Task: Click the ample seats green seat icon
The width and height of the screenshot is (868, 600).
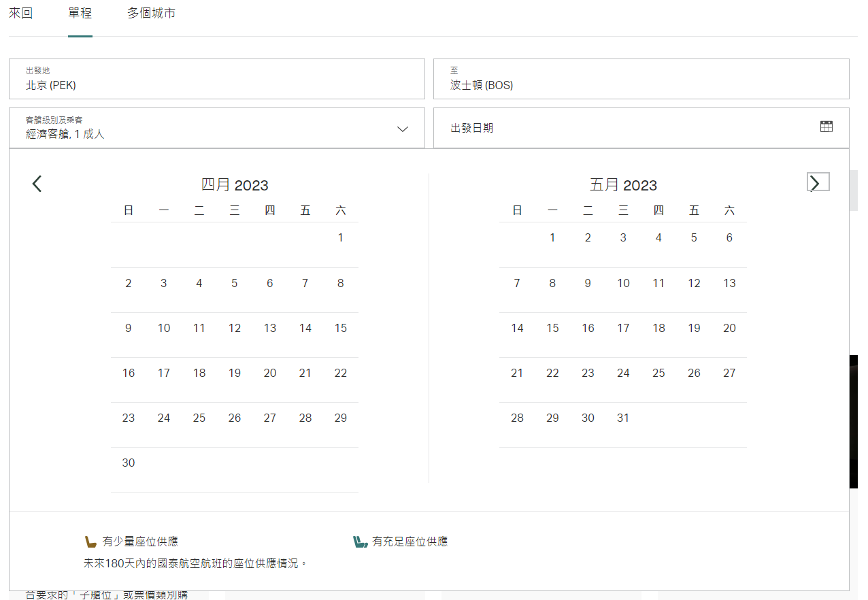Action: pos(360,542)
